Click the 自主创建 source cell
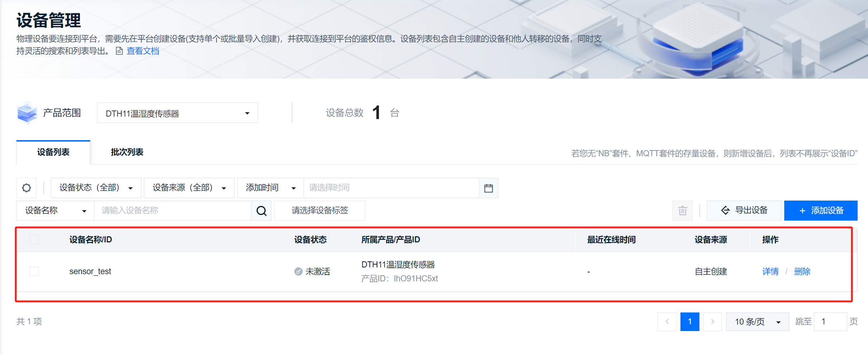The image size is (868, 355). pos(711,272)
